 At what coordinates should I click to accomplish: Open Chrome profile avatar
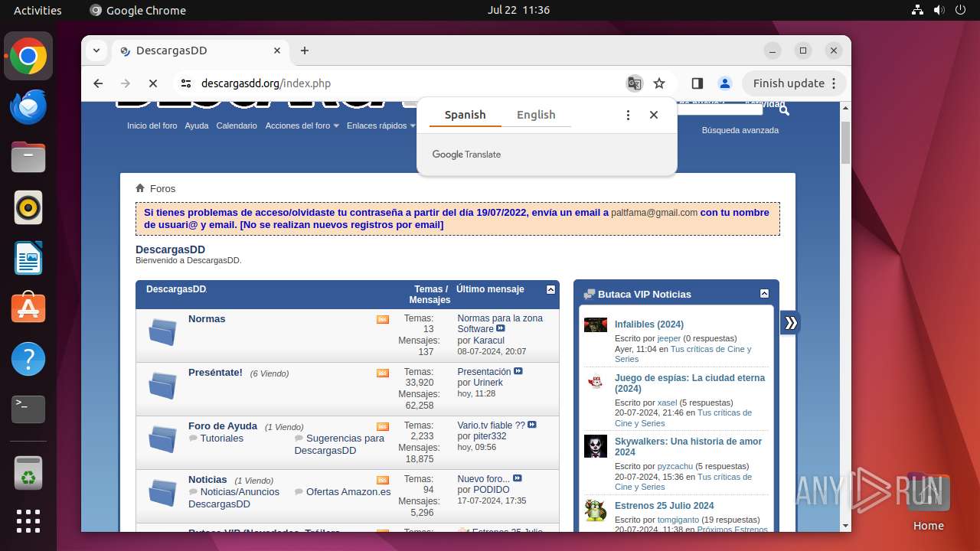coord(724,83)
